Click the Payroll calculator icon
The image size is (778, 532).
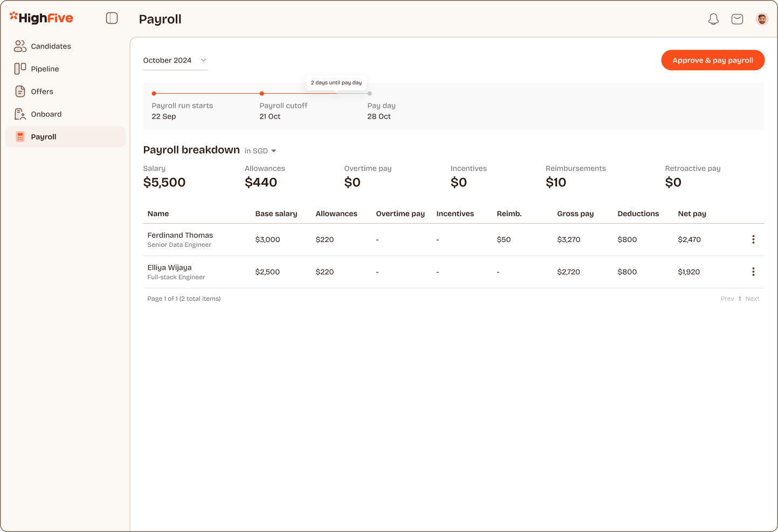pos(20,136)
